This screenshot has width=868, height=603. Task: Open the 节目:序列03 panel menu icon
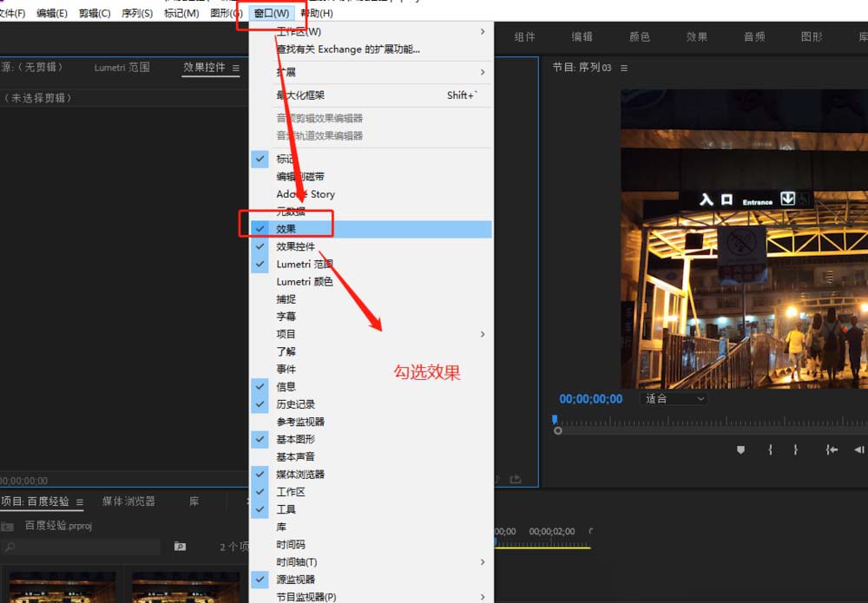pos(622,67)
